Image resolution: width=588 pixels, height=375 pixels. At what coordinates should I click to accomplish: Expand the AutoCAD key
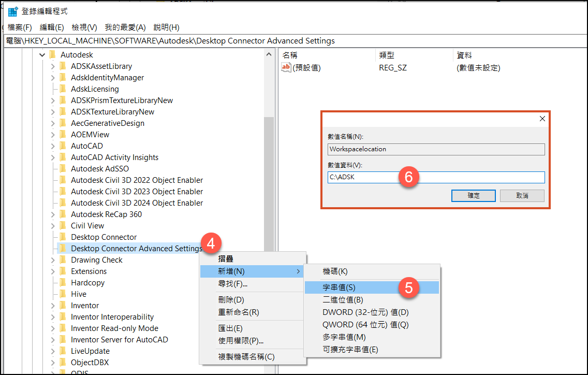point(53,146)
